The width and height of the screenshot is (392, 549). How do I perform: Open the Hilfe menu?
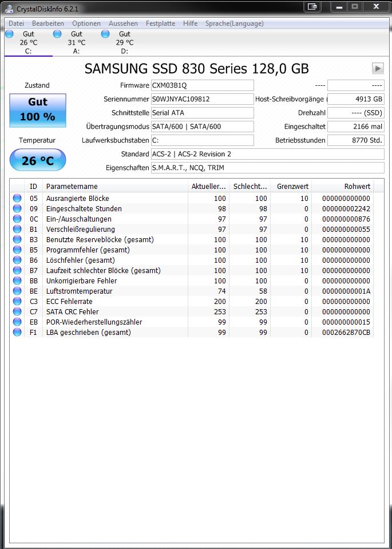click(190, 23)
